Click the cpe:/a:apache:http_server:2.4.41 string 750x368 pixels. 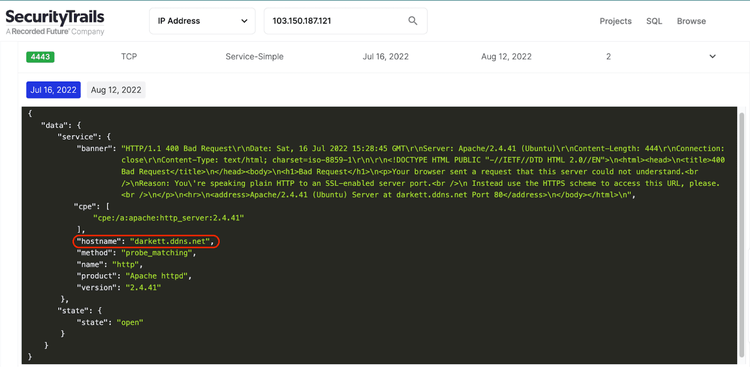(x=169, y=218)
